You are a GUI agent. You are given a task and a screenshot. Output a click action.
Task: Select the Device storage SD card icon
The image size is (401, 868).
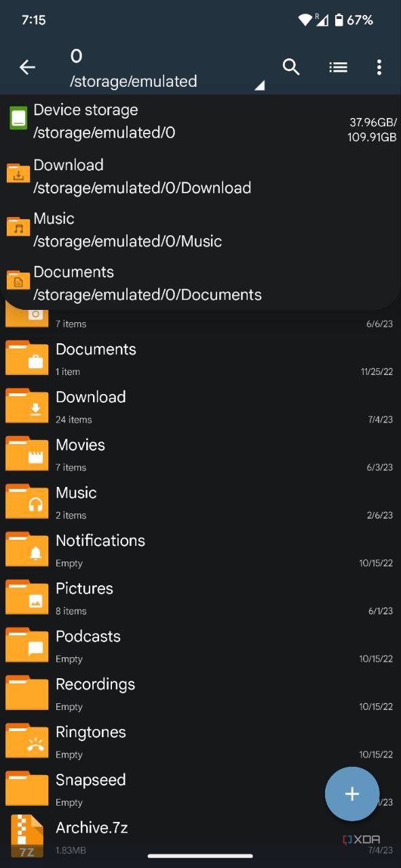(x=18, y=117)
